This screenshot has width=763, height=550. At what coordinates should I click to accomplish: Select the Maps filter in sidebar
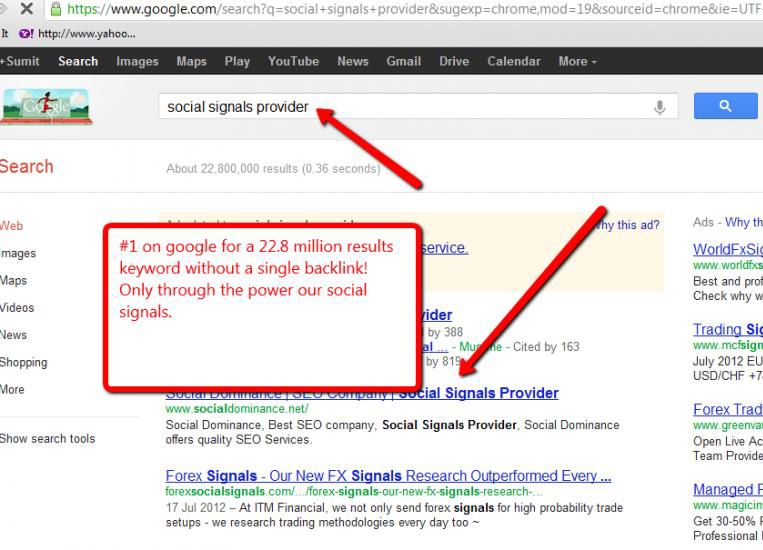point(14,280)
